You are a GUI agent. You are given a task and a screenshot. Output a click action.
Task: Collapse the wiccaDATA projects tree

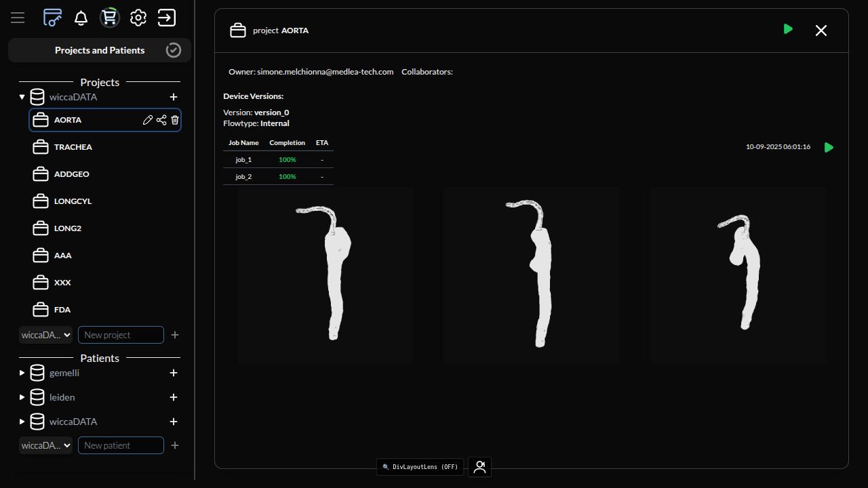tap(22, 97)
